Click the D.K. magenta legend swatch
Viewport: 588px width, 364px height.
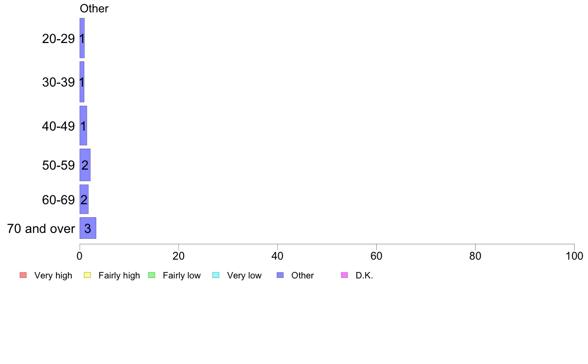[x=344, y=275]
